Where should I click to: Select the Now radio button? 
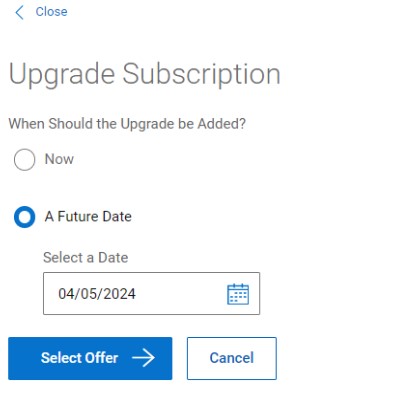(x=24, y=160)
